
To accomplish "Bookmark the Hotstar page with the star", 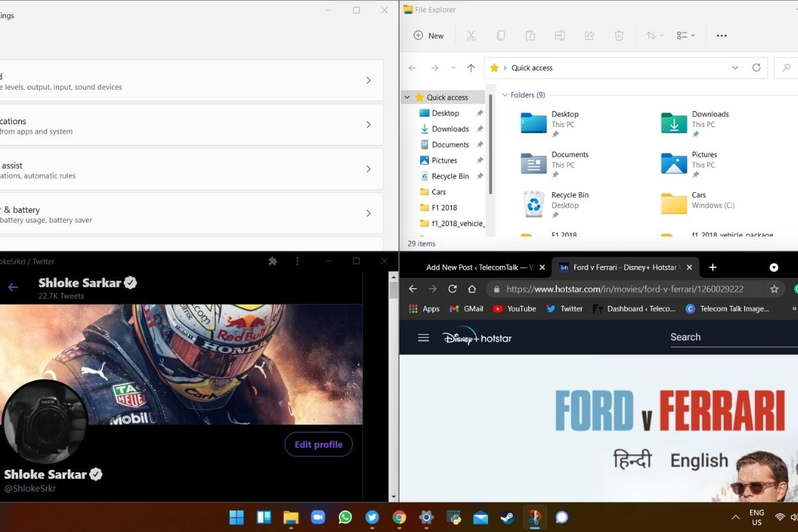I will (774, 289).
